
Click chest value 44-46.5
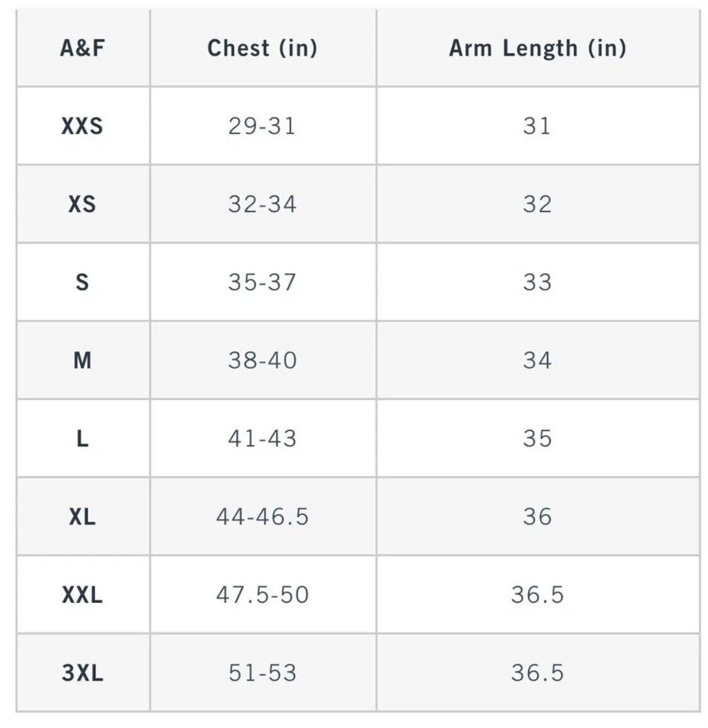(262, 516)
